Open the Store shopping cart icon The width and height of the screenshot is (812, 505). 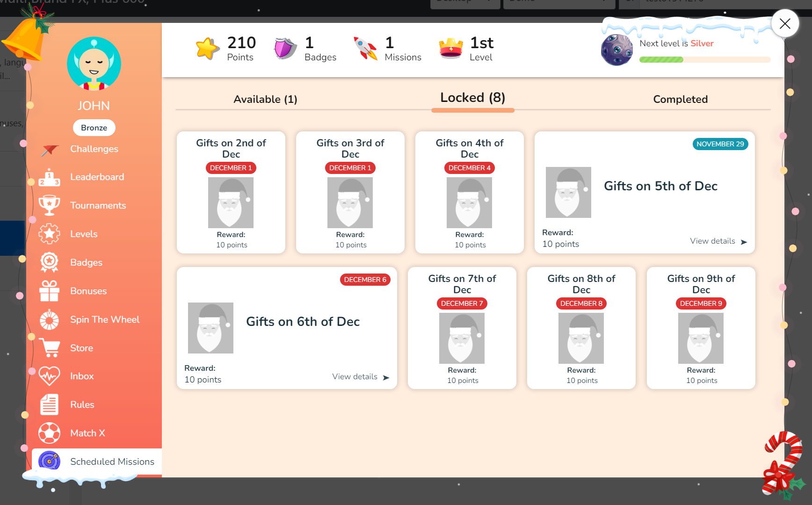pyautogui.click(x=49, y=348)
